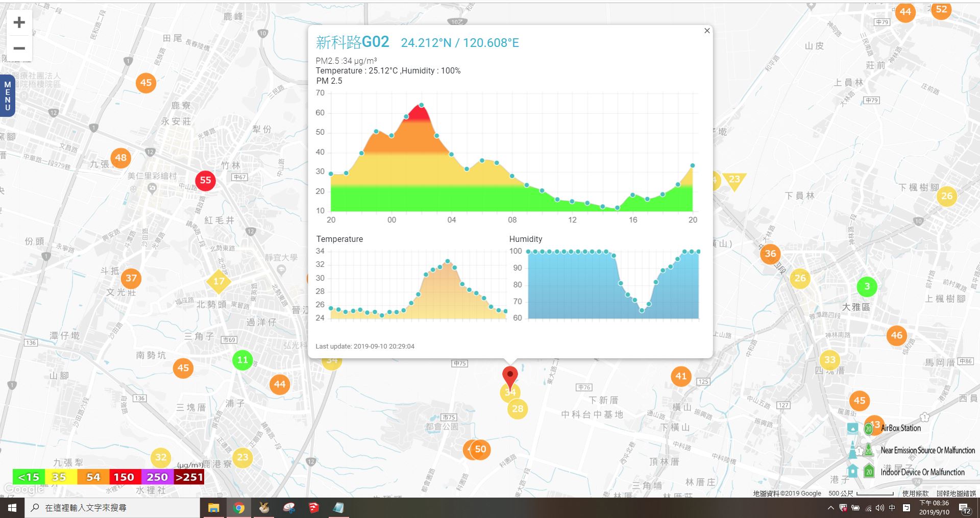This screenshot has width=980, height=518.
Task: Select the orange 50 station marker
Action: (x=480, y=450)
